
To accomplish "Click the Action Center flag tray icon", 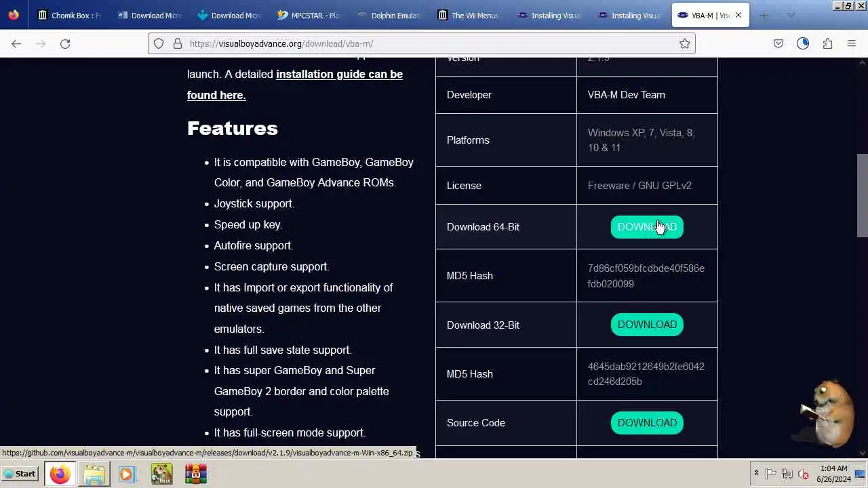I will click(x=771, y=474).
